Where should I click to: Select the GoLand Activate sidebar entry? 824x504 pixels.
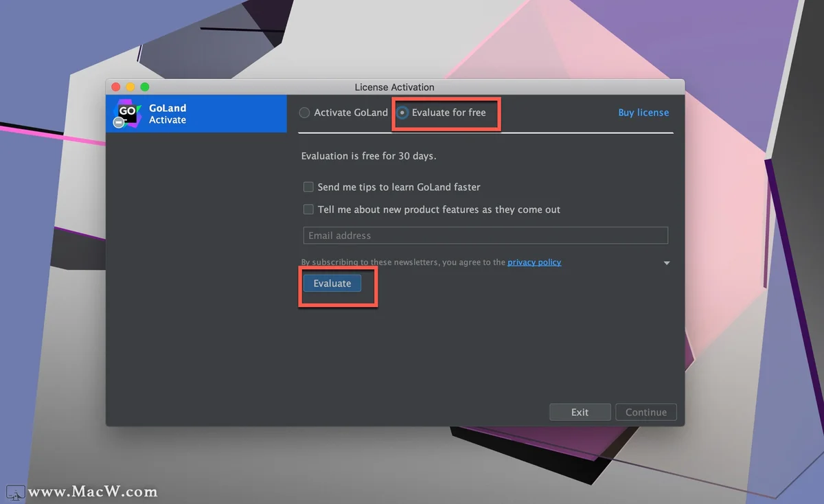click(x=196, y=113)
